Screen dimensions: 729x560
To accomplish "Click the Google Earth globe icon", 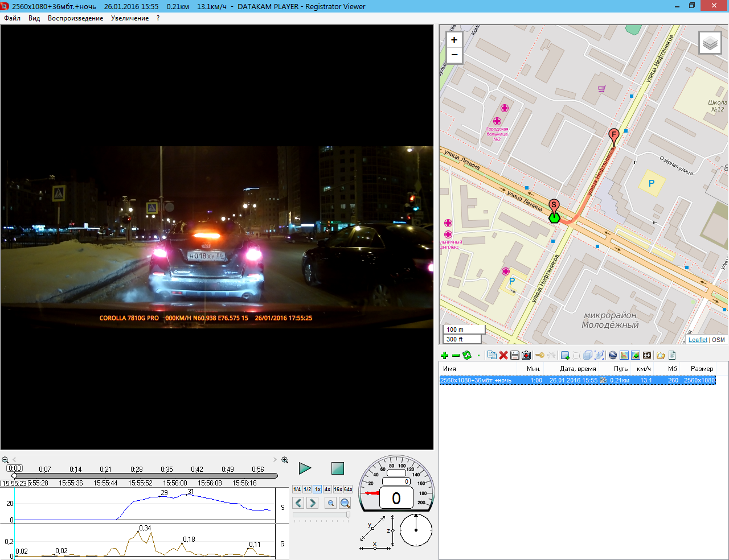I will (613, 355).
